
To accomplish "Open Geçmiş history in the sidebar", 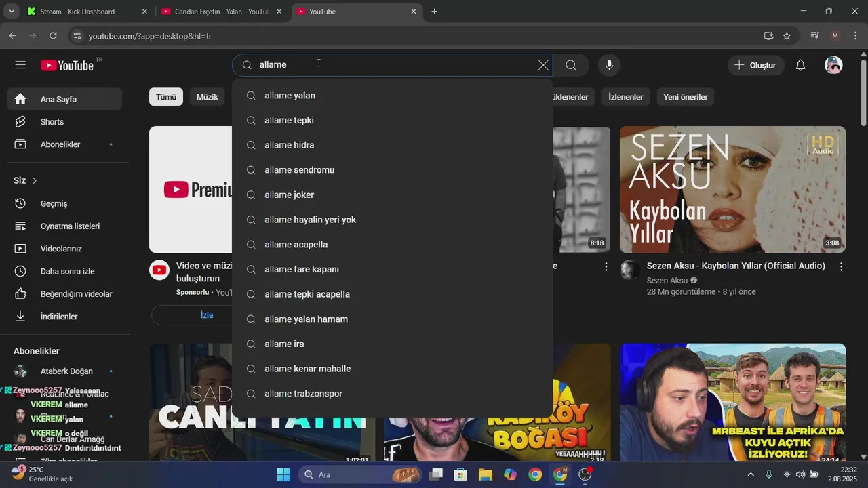I will point(65,203).
